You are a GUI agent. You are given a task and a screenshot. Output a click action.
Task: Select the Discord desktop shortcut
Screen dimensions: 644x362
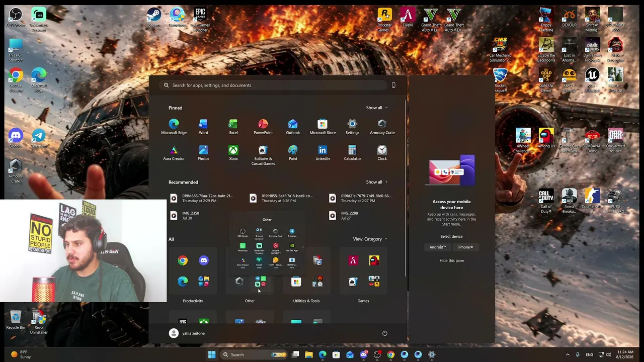point(16,139)
